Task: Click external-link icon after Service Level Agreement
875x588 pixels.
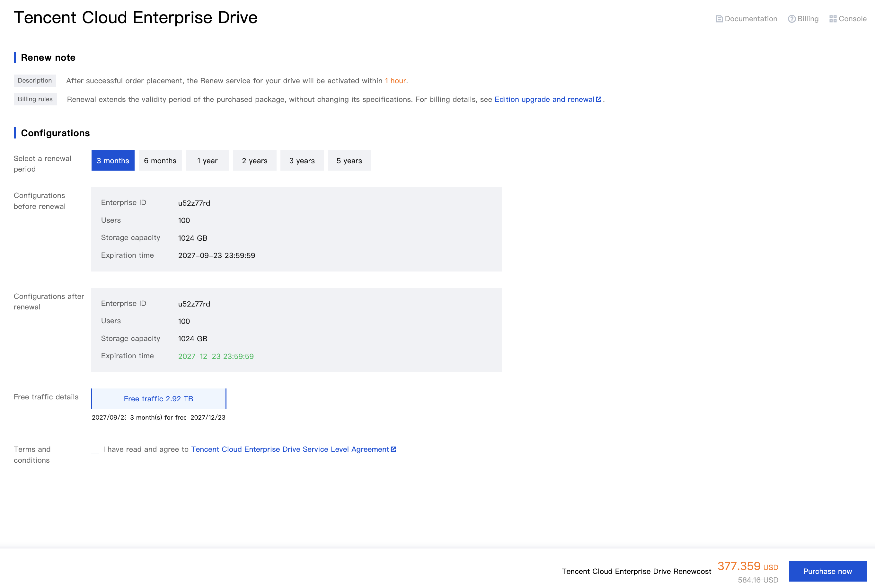Action: pos(393,449)
